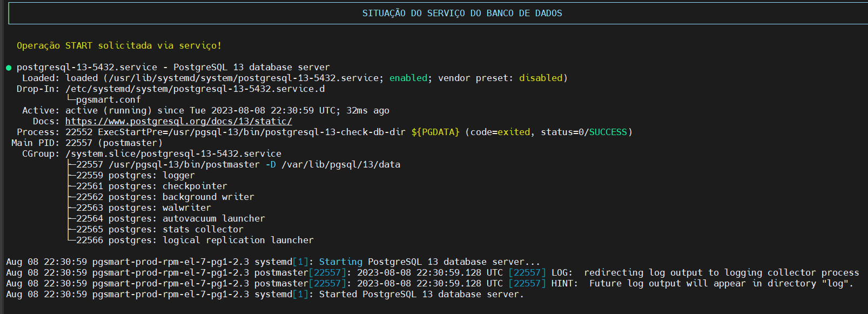Click log line 'Starting PostgreSQL 13 database server...'
This screenshot has height=314, width=868.
click(x=273, y=262)
